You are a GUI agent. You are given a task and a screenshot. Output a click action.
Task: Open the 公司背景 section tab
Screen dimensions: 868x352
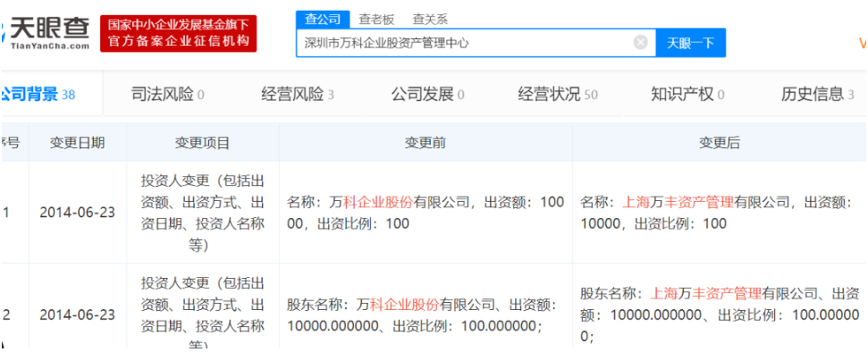tap(38, 95)
